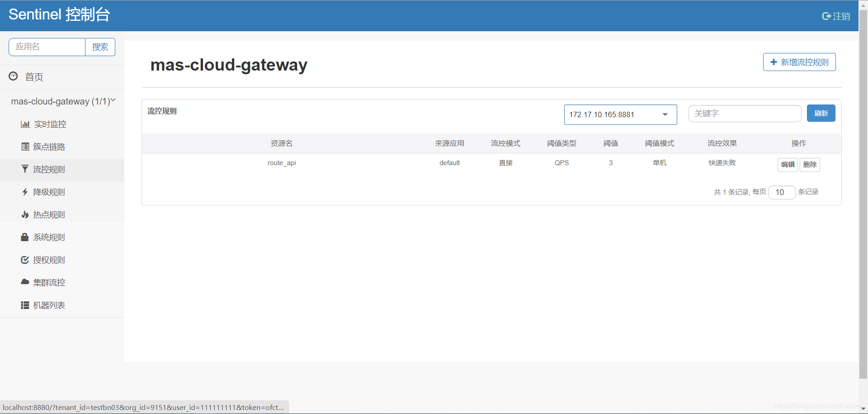The image size is (868, 414).
Task: Click the Sentinel 控制台 title
Action: 59,14
